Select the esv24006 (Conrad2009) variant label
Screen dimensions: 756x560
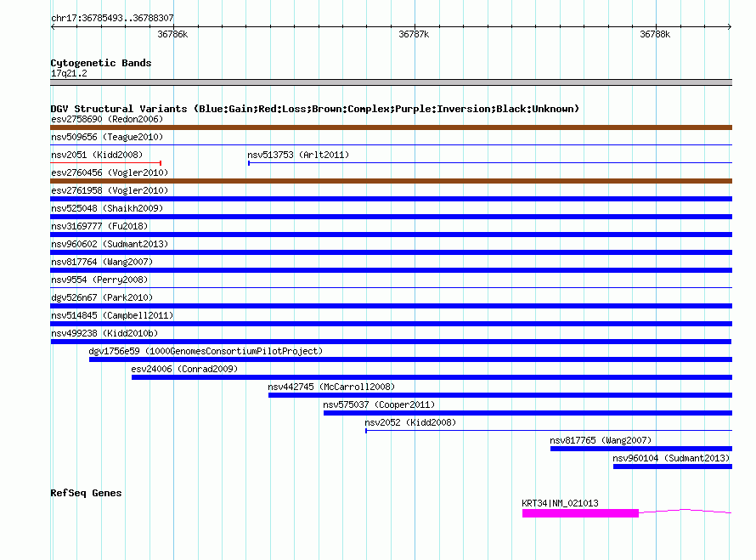pos(184,369)
